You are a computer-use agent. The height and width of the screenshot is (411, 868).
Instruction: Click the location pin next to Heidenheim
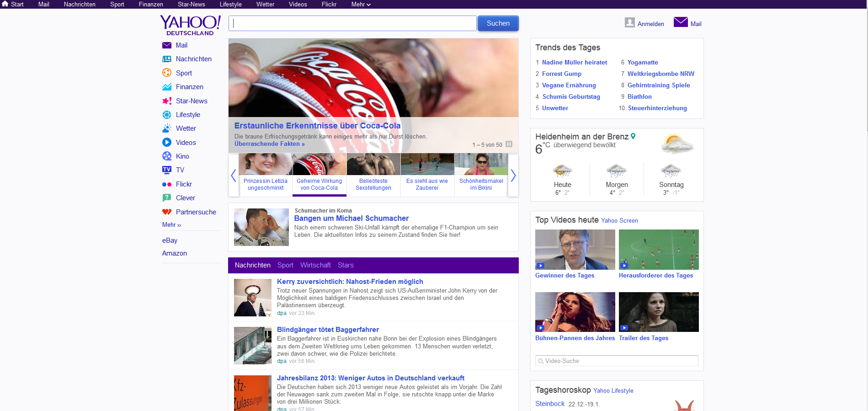633,136
